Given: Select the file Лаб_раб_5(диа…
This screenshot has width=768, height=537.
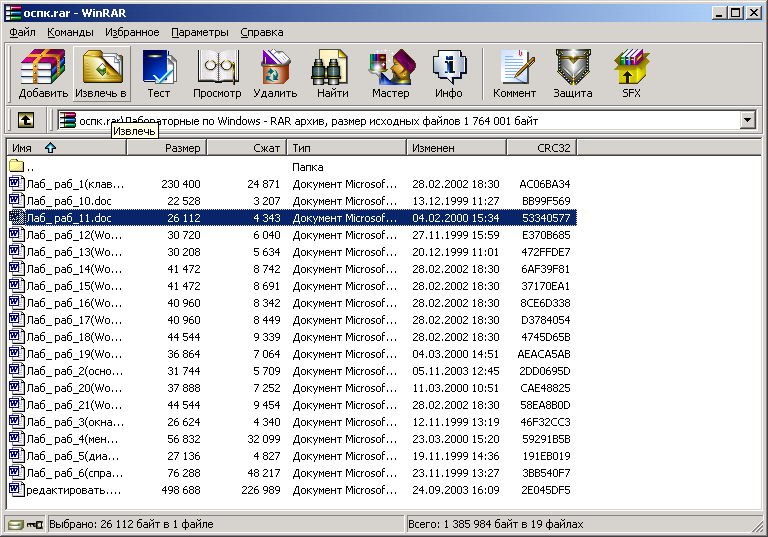Looking at the screenshot, I should click(73, 456).
